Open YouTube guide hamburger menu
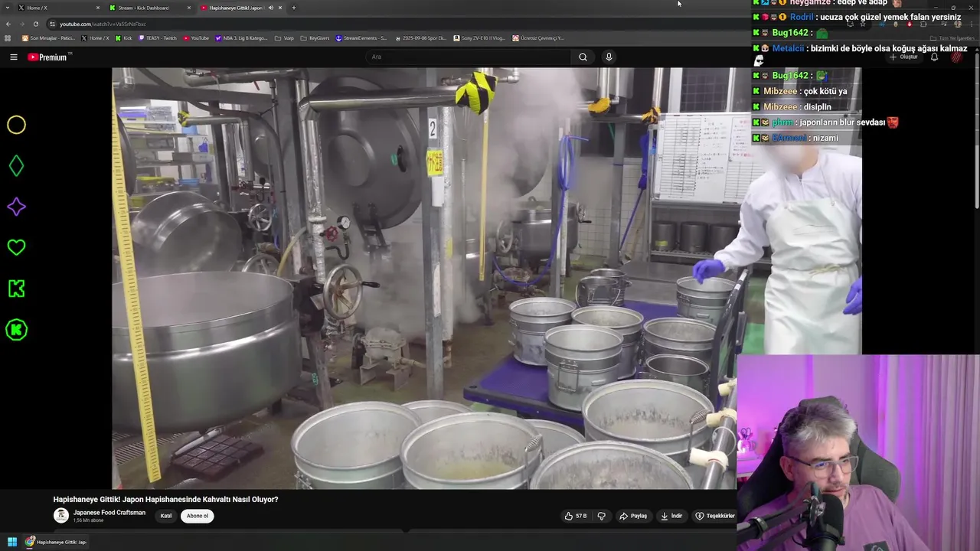The image size is (980, 551). pos(13,57)
